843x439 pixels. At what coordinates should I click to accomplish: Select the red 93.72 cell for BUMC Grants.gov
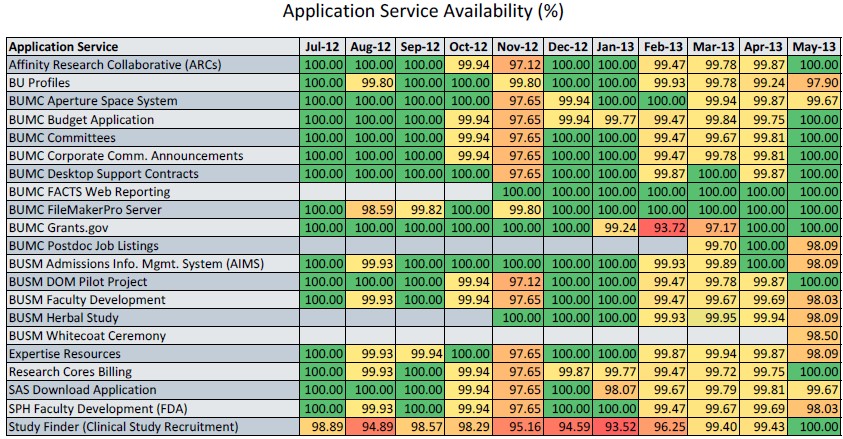click(663, 228)
